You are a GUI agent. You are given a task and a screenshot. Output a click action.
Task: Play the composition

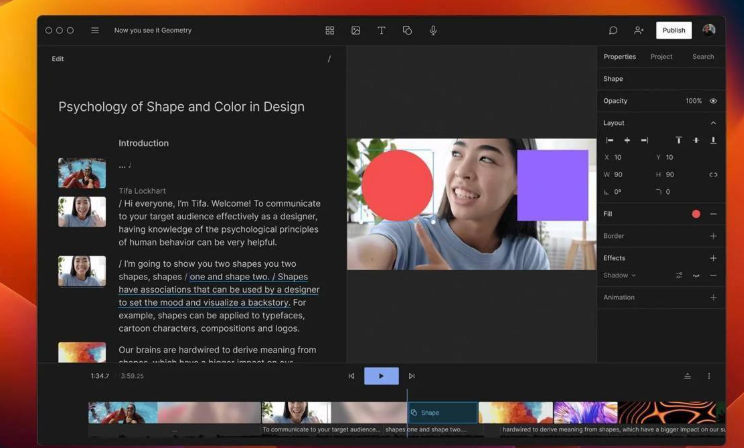pyautogui.click(x=381, y=376)
